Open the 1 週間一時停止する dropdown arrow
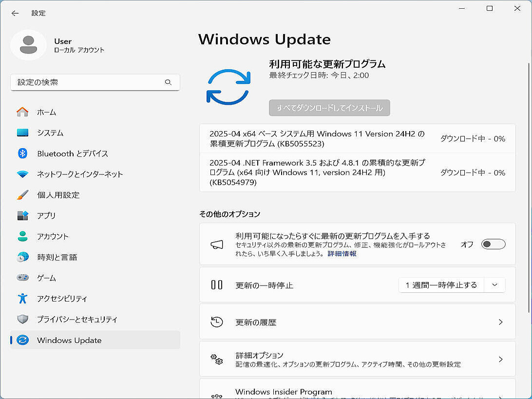 (494, 285)
